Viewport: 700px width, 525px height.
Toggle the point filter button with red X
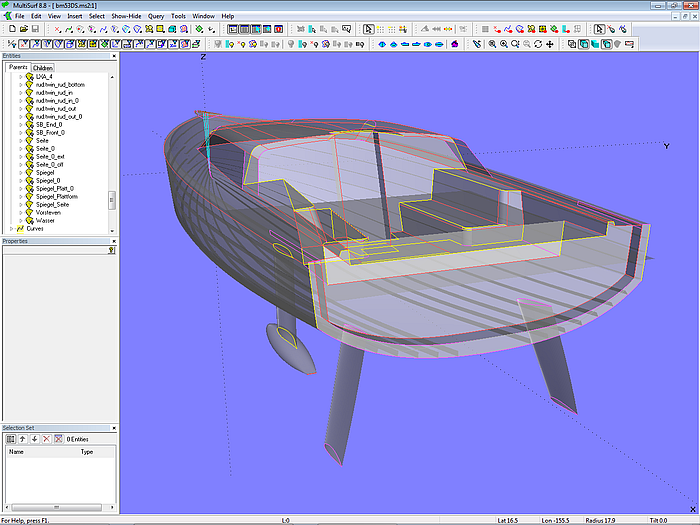24,44
